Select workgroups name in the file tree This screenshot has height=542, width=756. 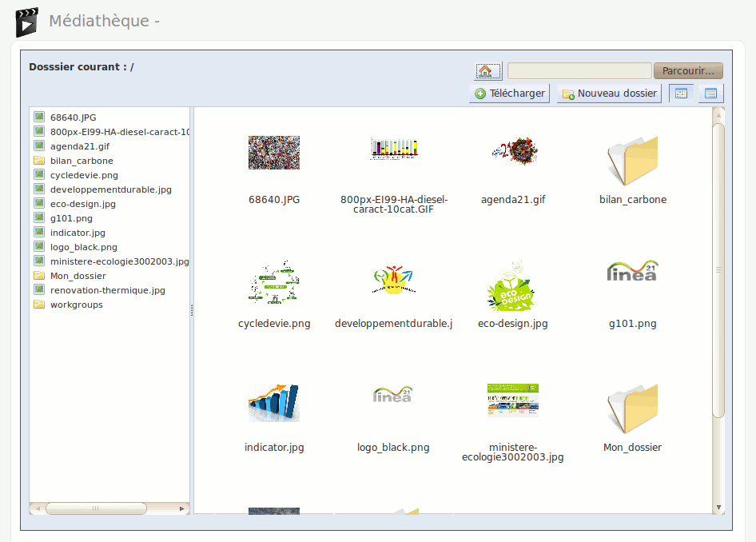[77, 305]
